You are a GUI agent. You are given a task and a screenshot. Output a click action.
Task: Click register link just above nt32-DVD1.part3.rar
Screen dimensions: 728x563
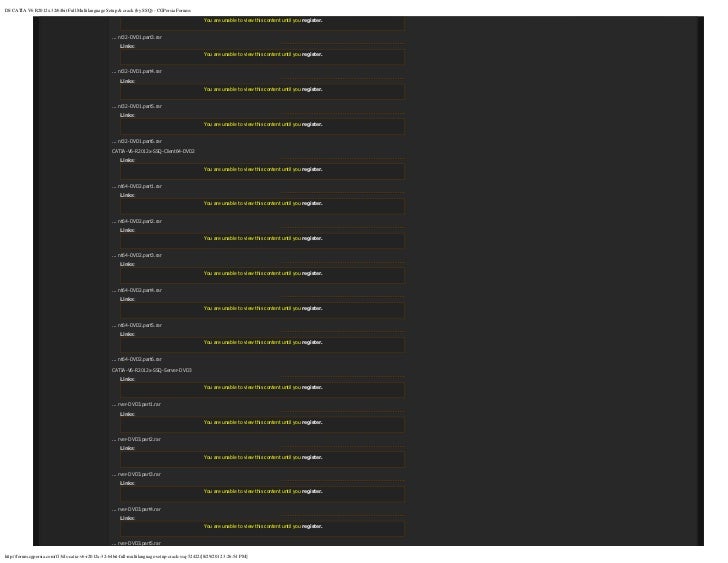[x=312, y=20]
